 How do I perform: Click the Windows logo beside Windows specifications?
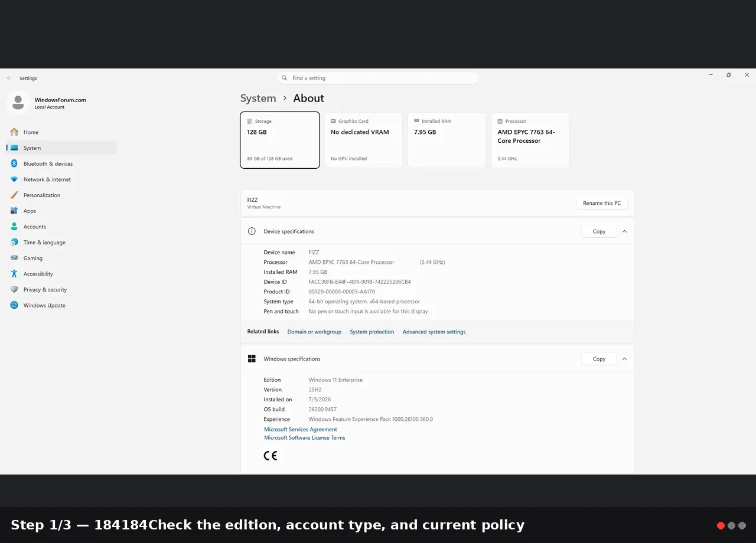click(252, 359)
